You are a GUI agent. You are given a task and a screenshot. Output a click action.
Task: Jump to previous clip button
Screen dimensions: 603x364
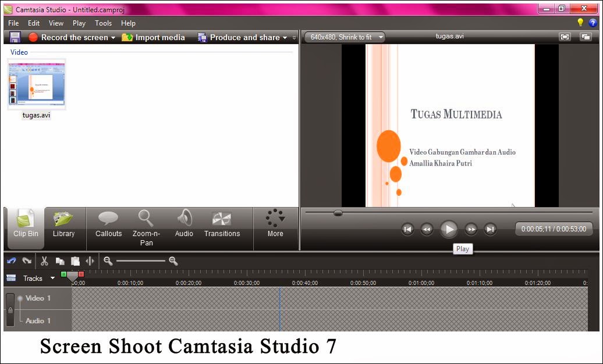(x=407, y=230)
